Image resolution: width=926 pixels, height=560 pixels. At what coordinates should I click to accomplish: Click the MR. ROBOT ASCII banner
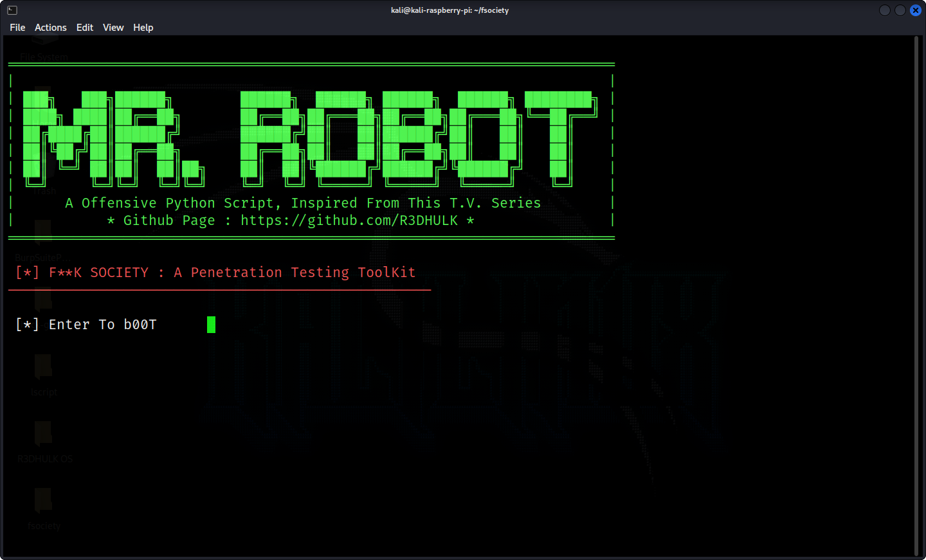coord(310,138)
